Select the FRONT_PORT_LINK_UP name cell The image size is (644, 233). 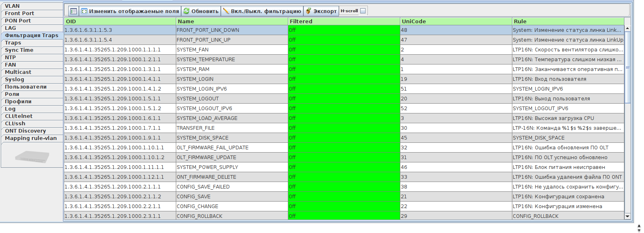232,40
